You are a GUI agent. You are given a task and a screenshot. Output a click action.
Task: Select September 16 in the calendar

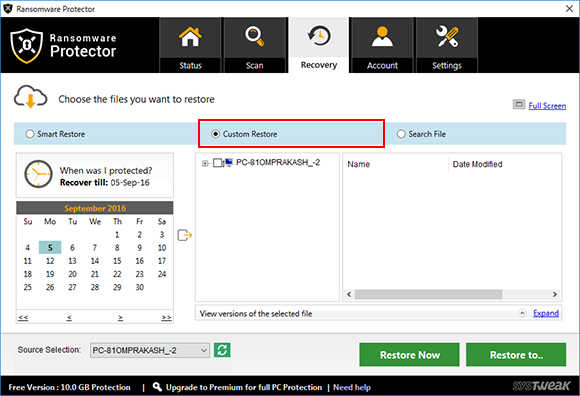pos(139,261)
